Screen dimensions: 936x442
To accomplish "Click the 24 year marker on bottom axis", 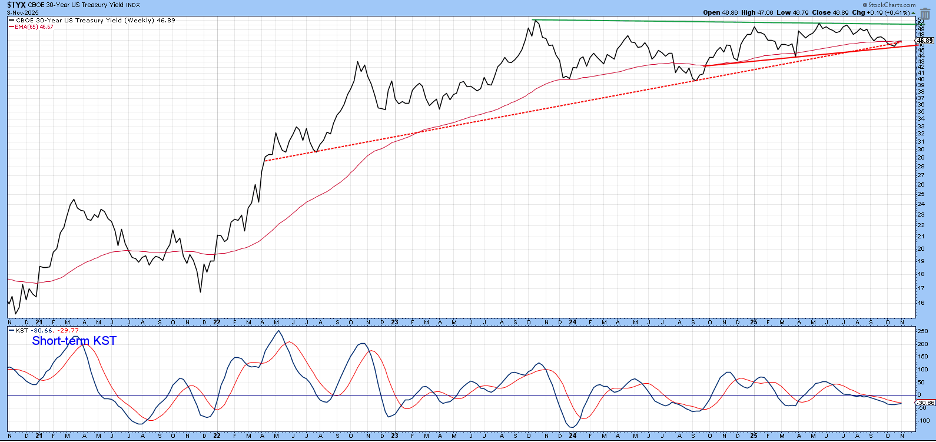I will coord(573,436).
